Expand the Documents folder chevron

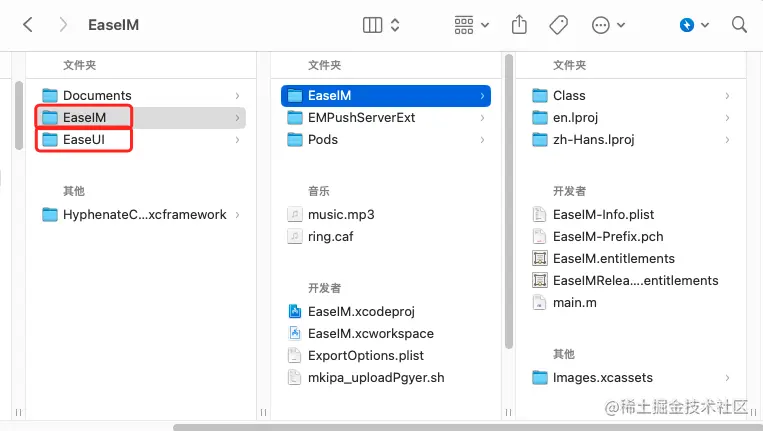click(237, 96)
